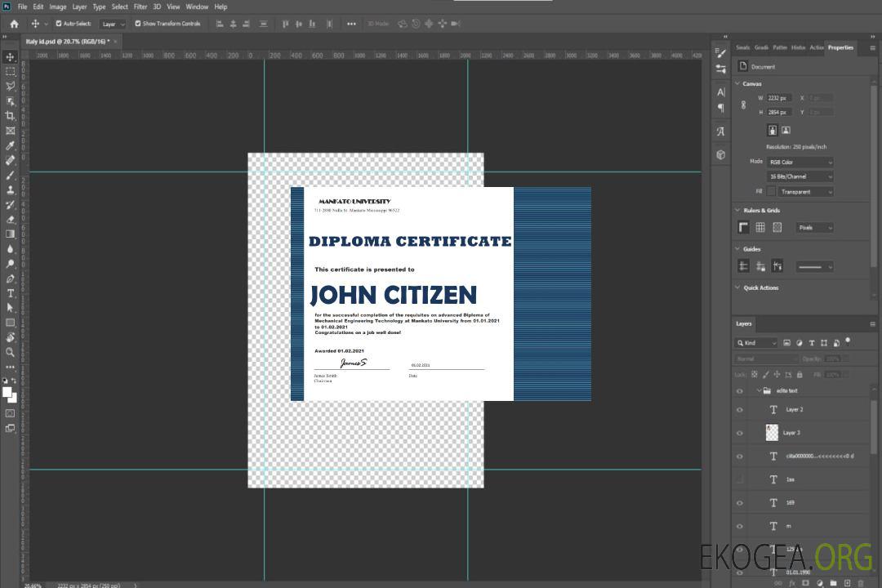Viewport: 882px width, 588px height.
Task: Set canvas to landscape orientation
Action: (x=786, y=131)
